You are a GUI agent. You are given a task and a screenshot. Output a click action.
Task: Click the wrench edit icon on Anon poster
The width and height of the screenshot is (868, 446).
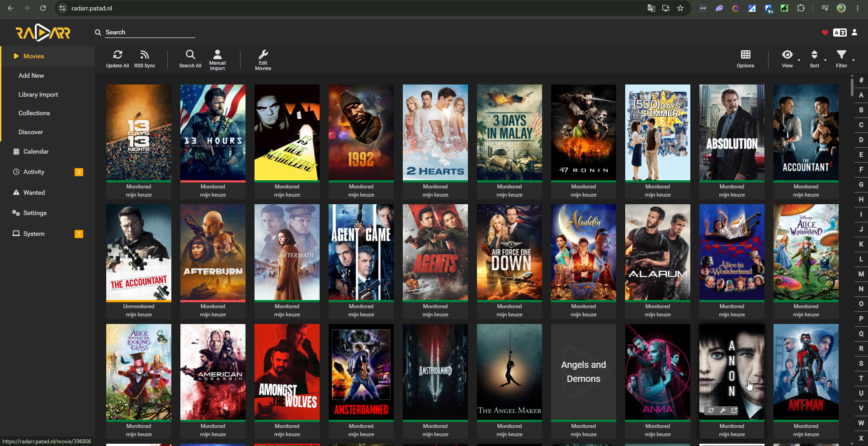723,410
